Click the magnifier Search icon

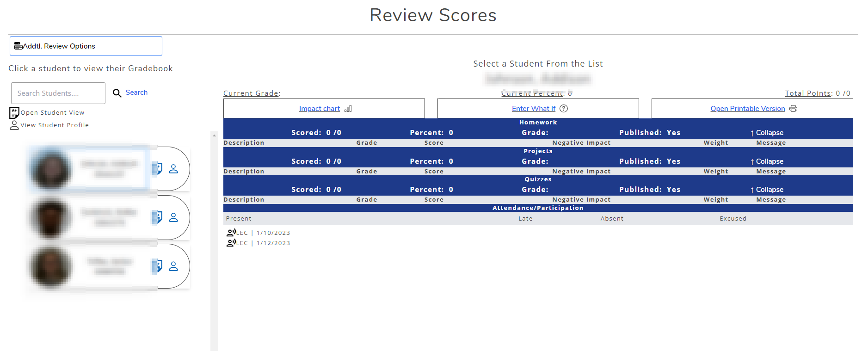tap(117, 93)
